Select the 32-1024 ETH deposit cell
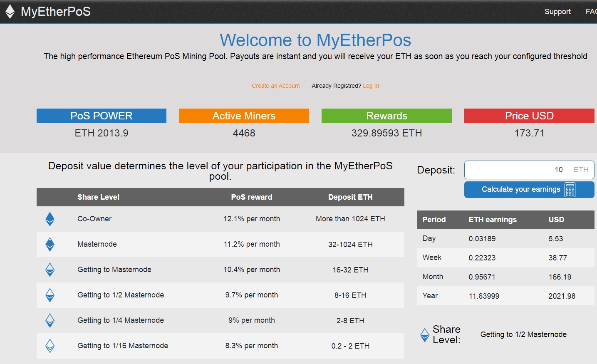Image resolution: width=597 pixels, height=364 pixels. [350, 245]
